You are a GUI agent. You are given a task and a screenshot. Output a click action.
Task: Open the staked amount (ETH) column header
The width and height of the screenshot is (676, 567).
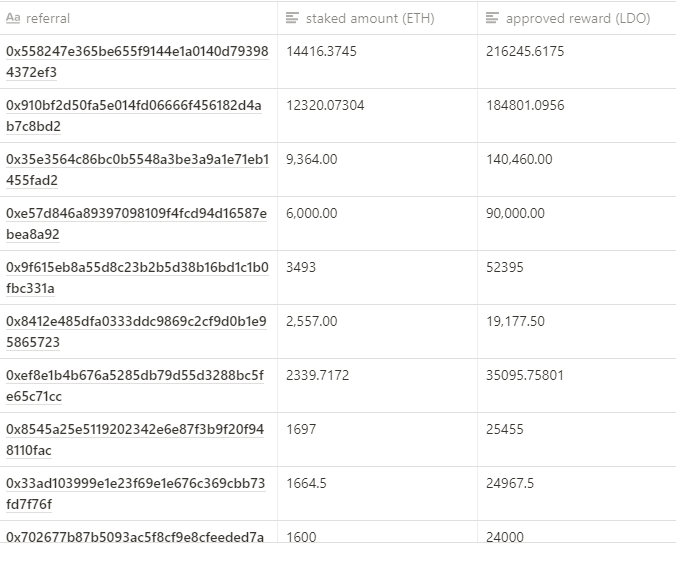(x=377, y=18)
